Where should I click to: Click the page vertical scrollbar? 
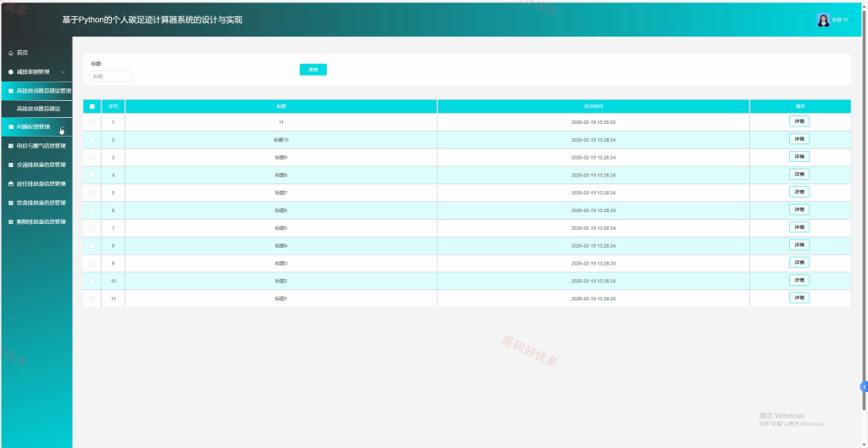(x=865, y=210)
